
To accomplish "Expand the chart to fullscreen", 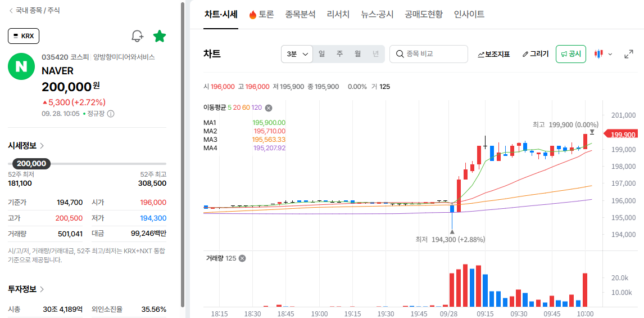I will tap(628, 54).
